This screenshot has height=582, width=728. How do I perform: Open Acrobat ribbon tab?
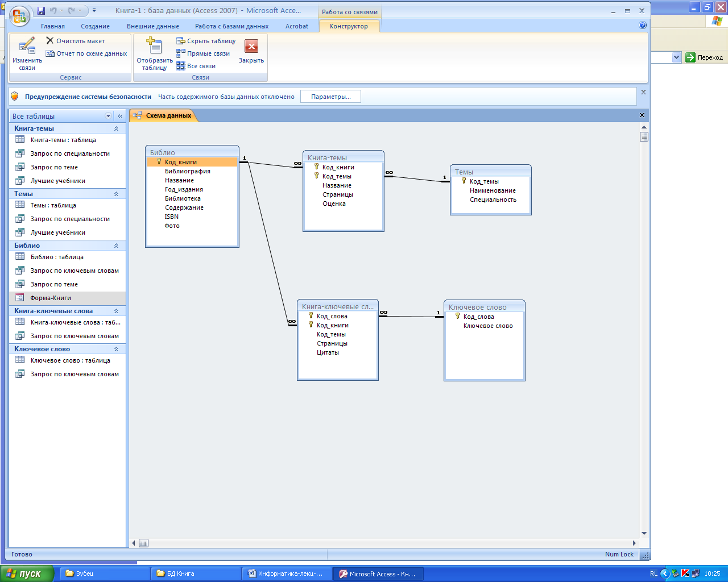tap(297, 26)
